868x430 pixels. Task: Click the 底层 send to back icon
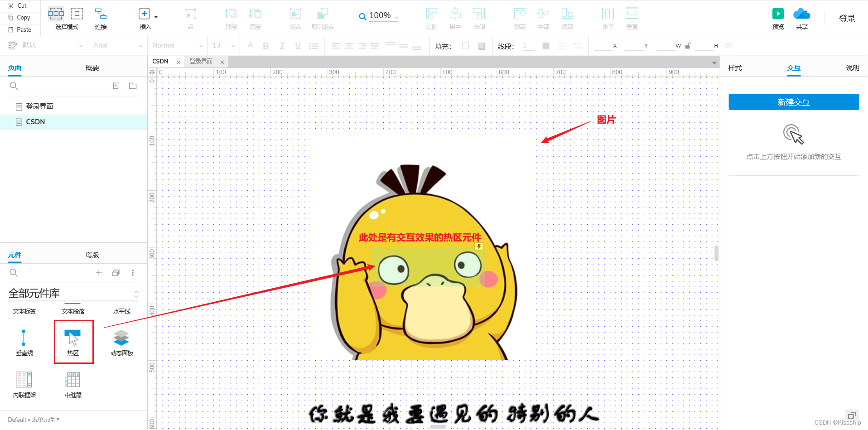[255, 14]
